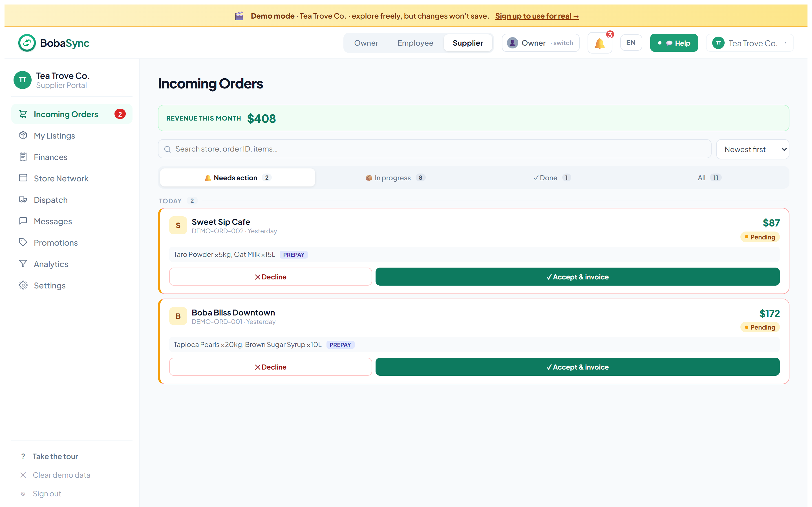Viewport: 812px width, 507px height.
Task: Accept & invoice the Sweet Sip Cafe order
Action: tap(577, 277)
